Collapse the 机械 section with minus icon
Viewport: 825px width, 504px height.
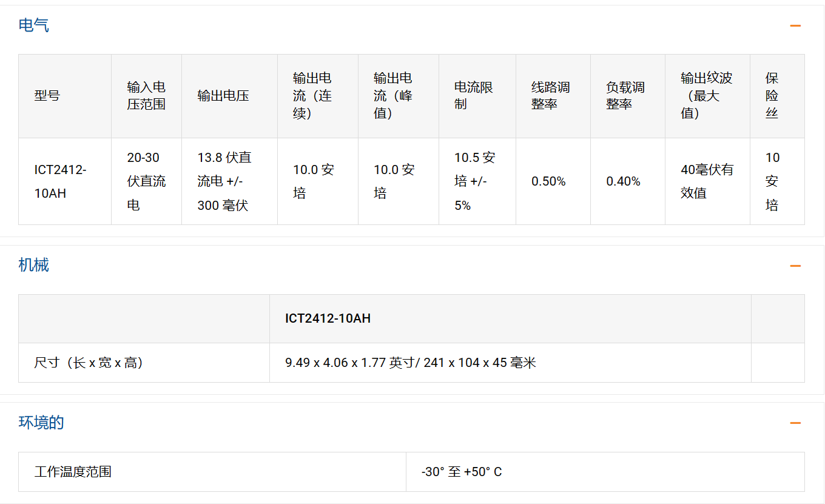click(x=795, y=266)
